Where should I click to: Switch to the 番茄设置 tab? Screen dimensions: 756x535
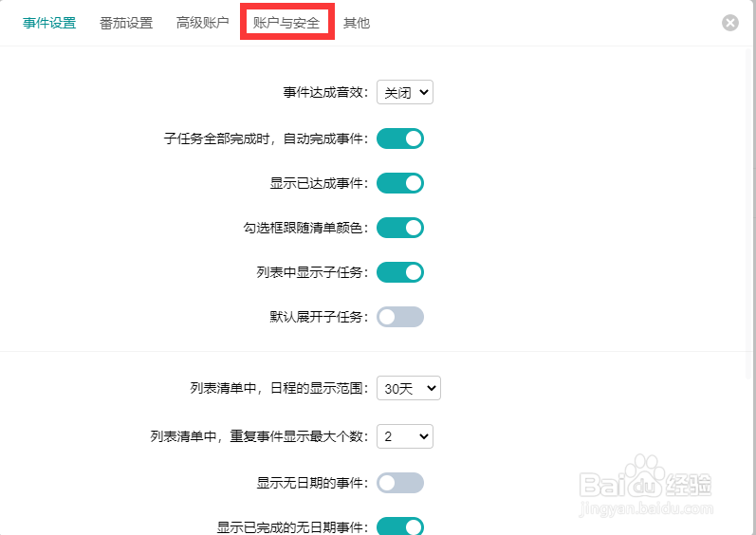pyautogui.click(x=126, y=23)
